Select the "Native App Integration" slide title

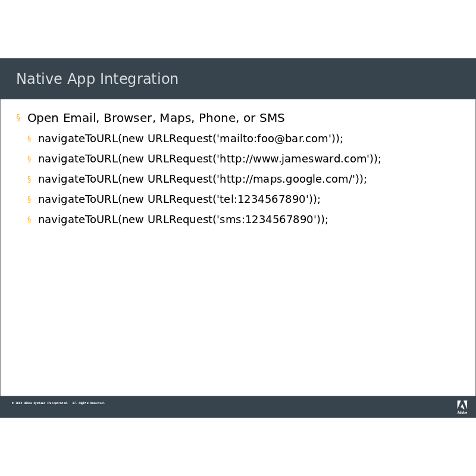[x=97, y=79]
